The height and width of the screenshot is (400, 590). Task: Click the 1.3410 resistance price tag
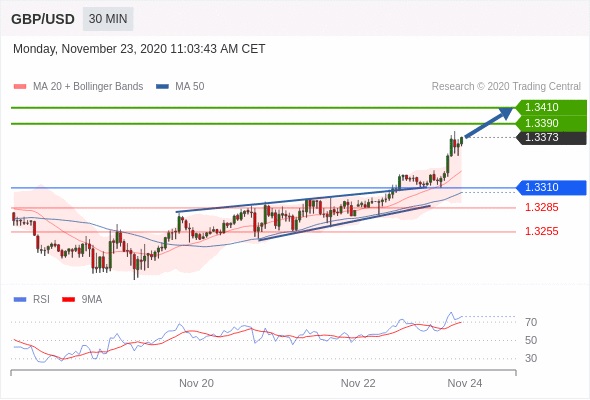point(551,107)
